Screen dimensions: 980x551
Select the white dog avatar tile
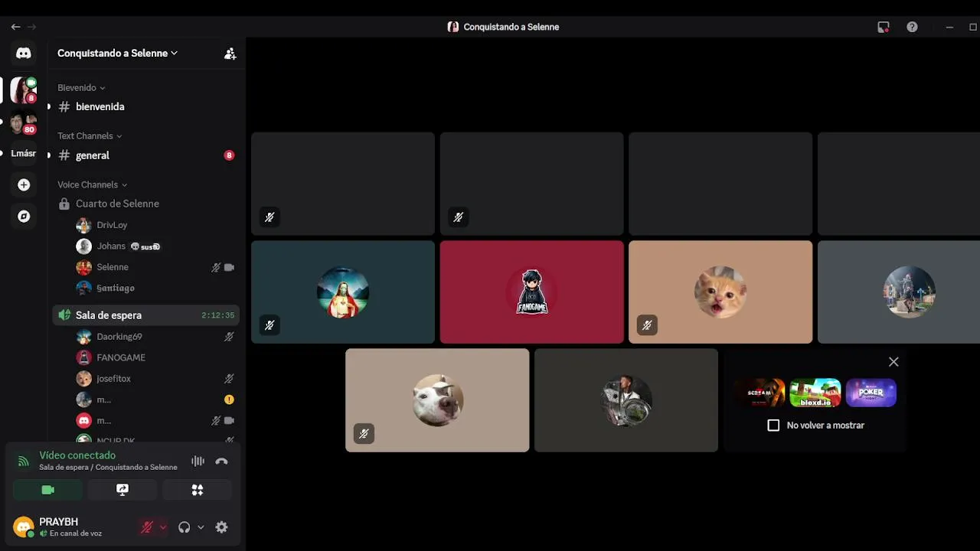pyautogui.click(x=437, y=400)
